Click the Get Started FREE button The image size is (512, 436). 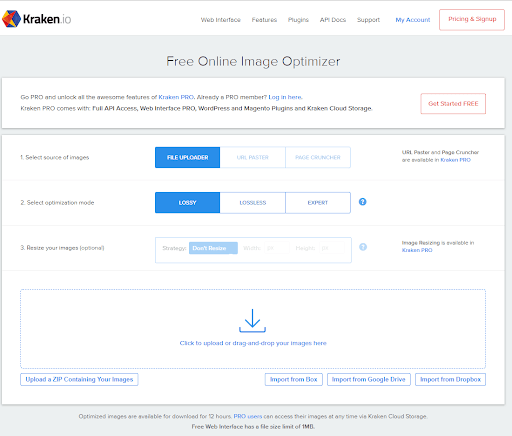pos(453,104)
